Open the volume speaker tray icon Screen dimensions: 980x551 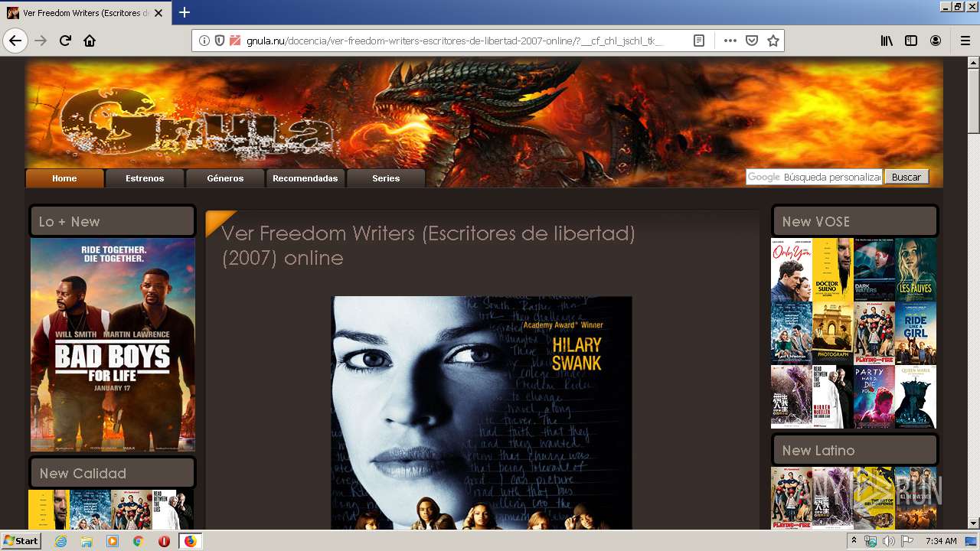pos(889,541)
